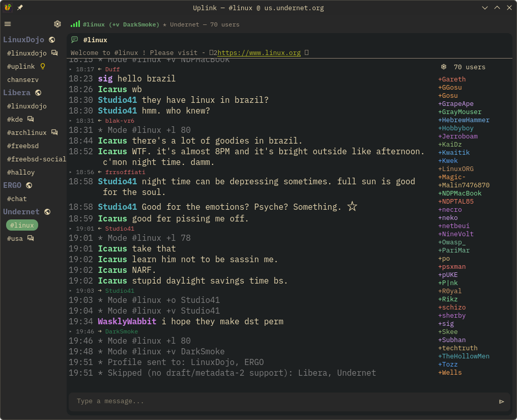Click chat bubble icon beside #usa
517x420 pixels.
pos(31,238)
